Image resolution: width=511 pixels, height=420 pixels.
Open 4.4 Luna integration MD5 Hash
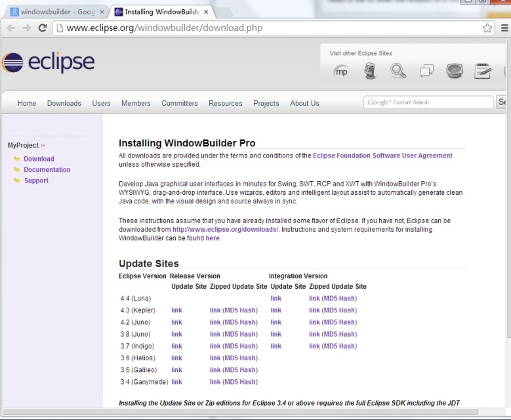(x=339, y=299)
